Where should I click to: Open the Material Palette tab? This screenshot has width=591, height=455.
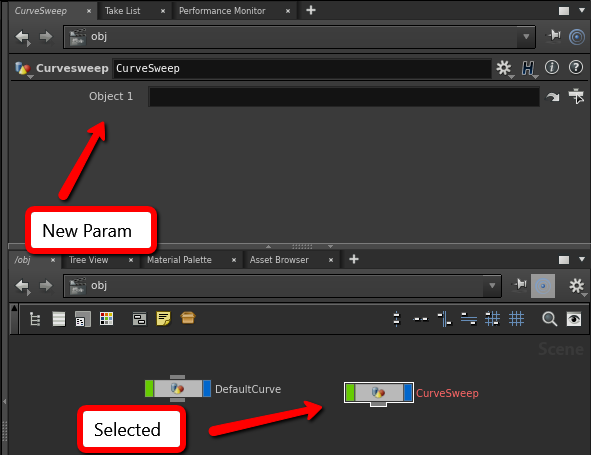179,260
